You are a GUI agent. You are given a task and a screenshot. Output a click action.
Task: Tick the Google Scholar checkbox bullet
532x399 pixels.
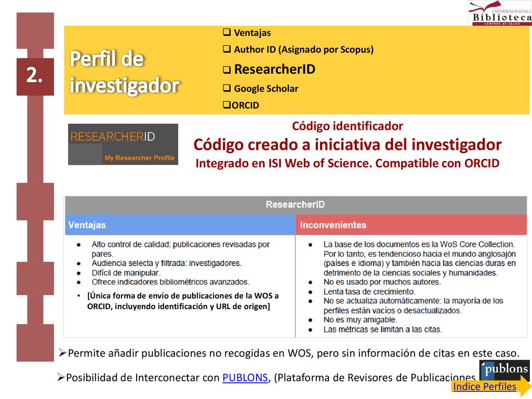(x=227, y=88)
